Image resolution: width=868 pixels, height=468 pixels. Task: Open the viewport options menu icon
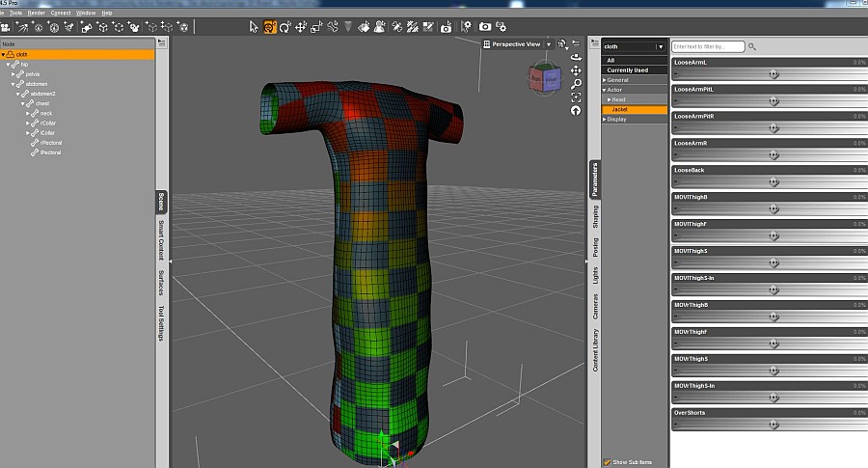pos(577,43)
